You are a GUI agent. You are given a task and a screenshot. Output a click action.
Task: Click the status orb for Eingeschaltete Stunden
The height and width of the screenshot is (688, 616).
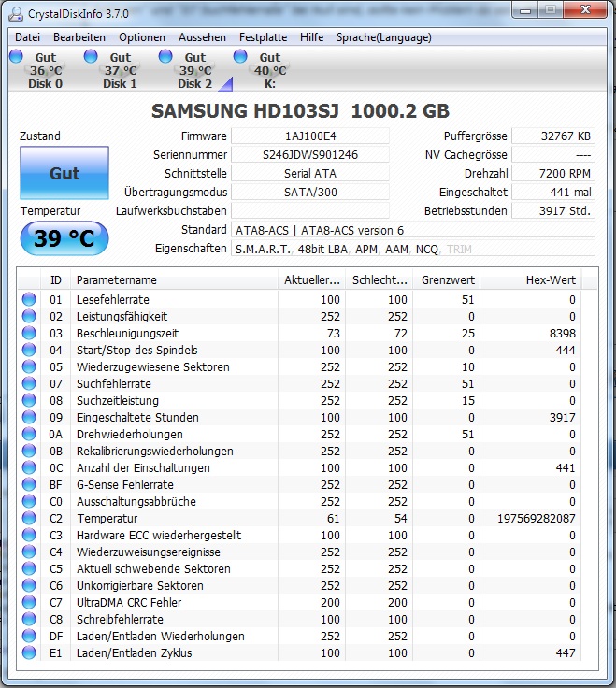[x=29, y=417]
